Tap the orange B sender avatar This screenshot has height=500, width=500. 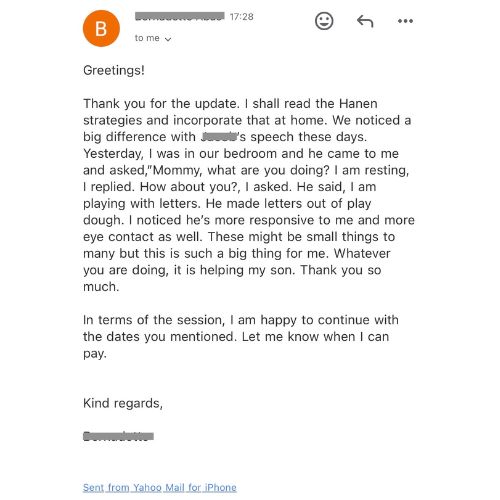pos(101,28)
